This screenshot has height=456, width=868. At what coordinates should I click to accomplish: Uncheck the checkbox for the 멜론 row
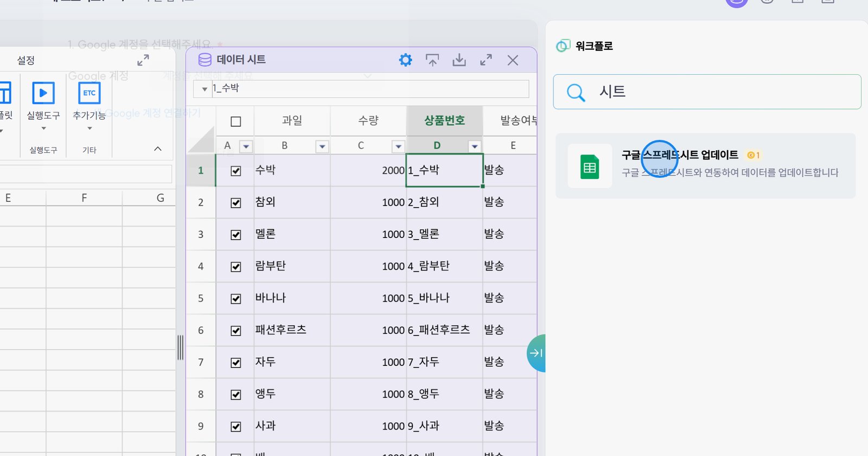point(236,235)
